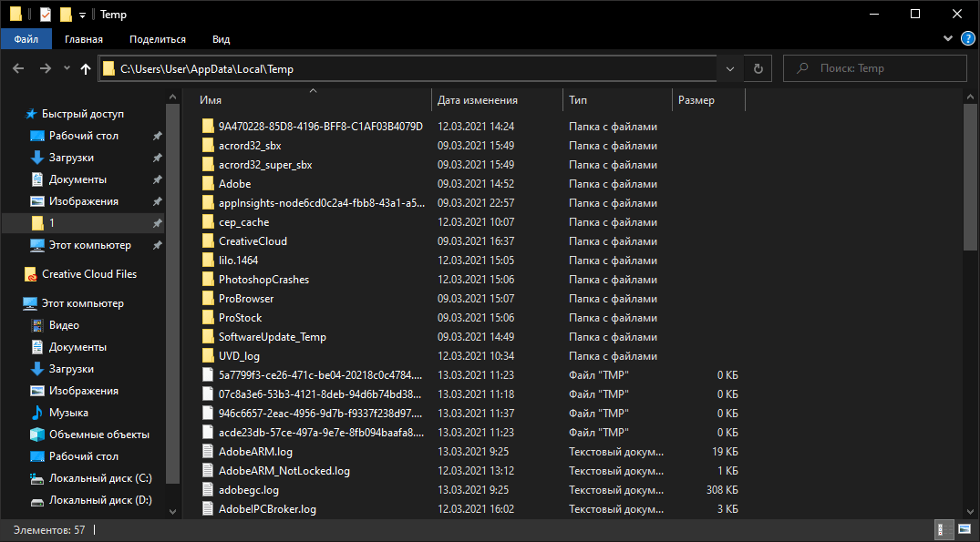Image resolution: width=980 pixels, height=542 pixels.
Task: Click the Refresh button beside address bar
Action: pos(758,68)
